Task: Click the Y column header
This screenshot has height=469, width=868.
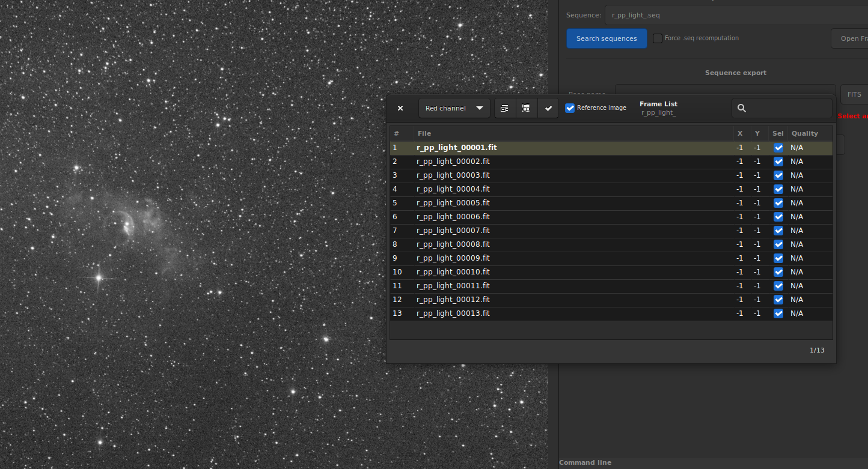Action: (x=757, y=133)
